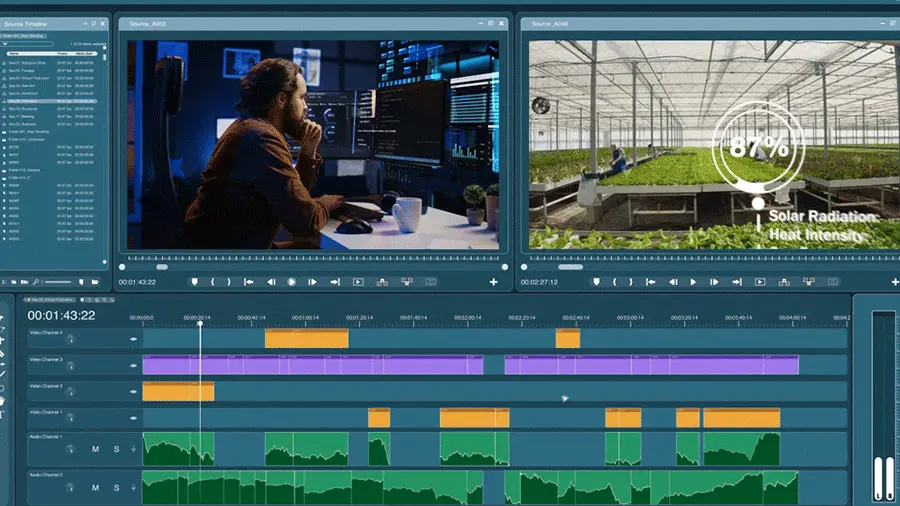This screenshot has width=900, height=506.
Task: Jump to the in point in Source_A053 monitor
Action: (248, 282)
